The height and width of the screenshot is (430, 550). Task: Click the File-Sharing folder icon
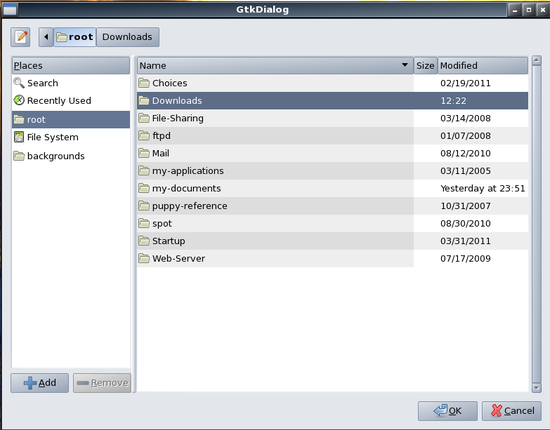(144, 118)
